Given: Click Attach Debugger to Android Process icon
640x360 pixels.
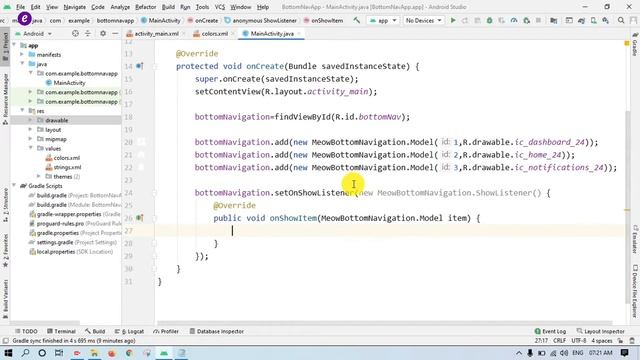Looking at the screenshot, I should [527, 20].
